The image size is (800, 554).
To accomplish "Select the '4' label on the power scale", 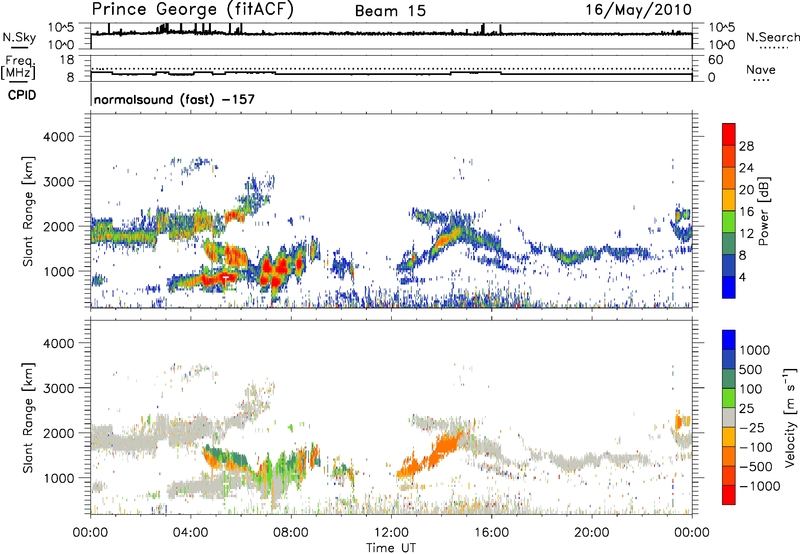I will pos(743,277).
